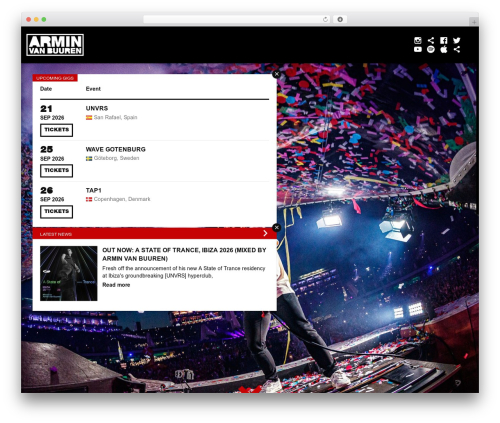Screen dimensions: 500x423
Task: Open the Instagram social icon
Action: tap(418, 40)
